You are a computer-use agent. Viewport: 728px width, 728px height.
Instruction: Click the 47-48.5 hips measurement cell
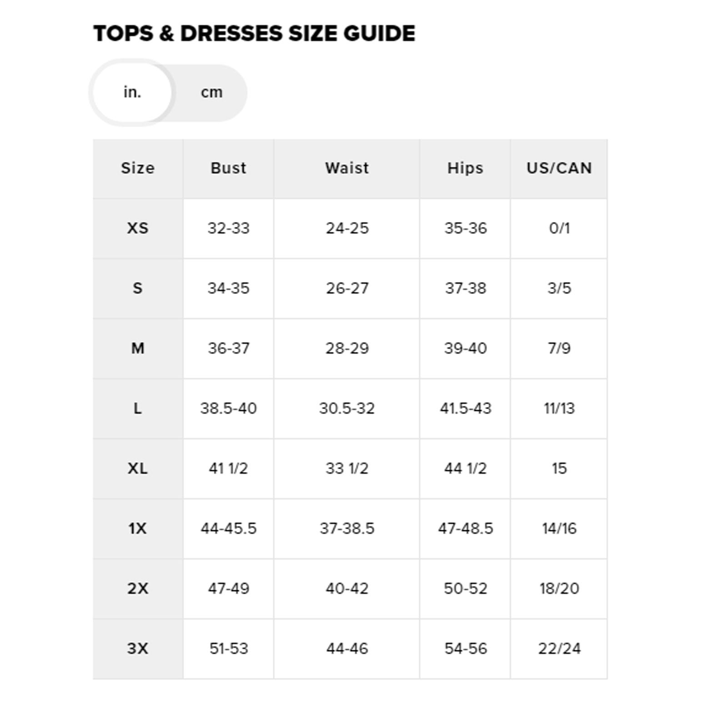(465, 528)
